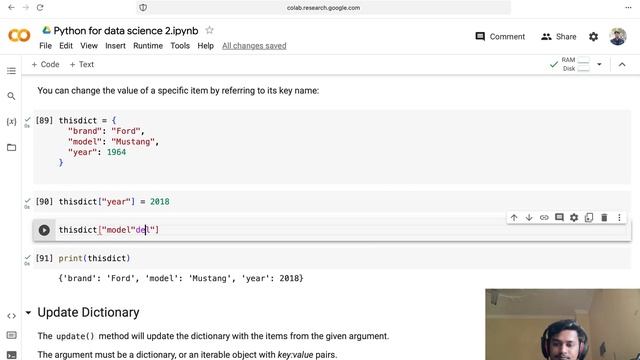Click cell [91] print(thisdict)
This screenshot has width=640, height=360.
pos(331,258)
